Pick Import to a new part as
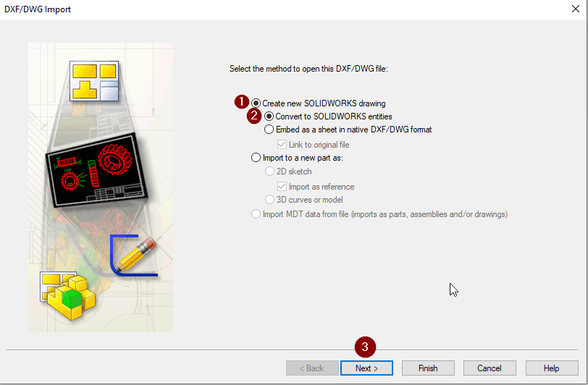 tap(256, 158)
